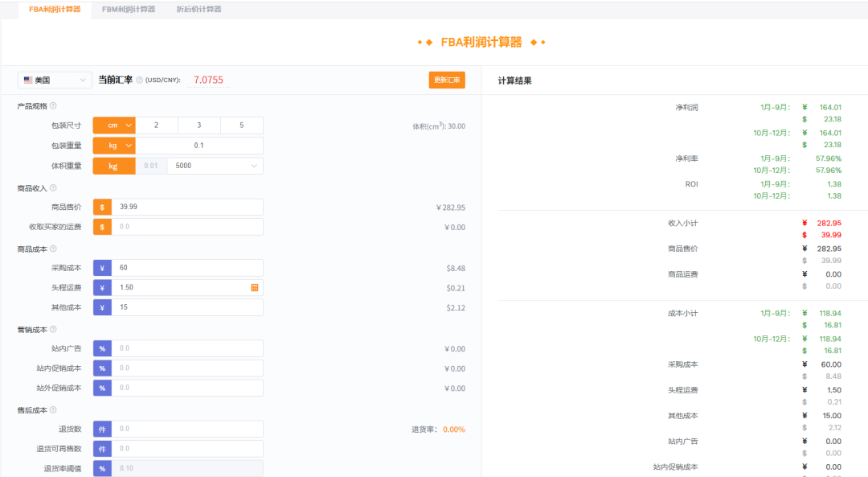
Task: Open the 美国 country selector
Action: 54,80
